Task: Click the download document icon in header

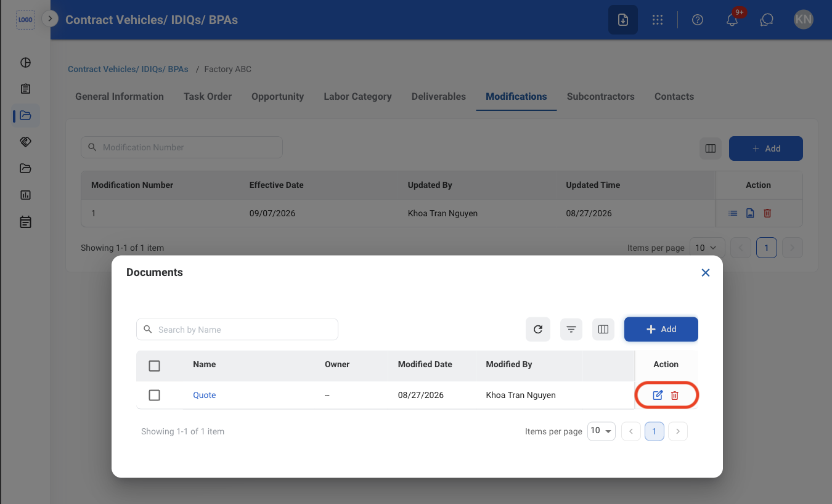Action: click(623, 20)
